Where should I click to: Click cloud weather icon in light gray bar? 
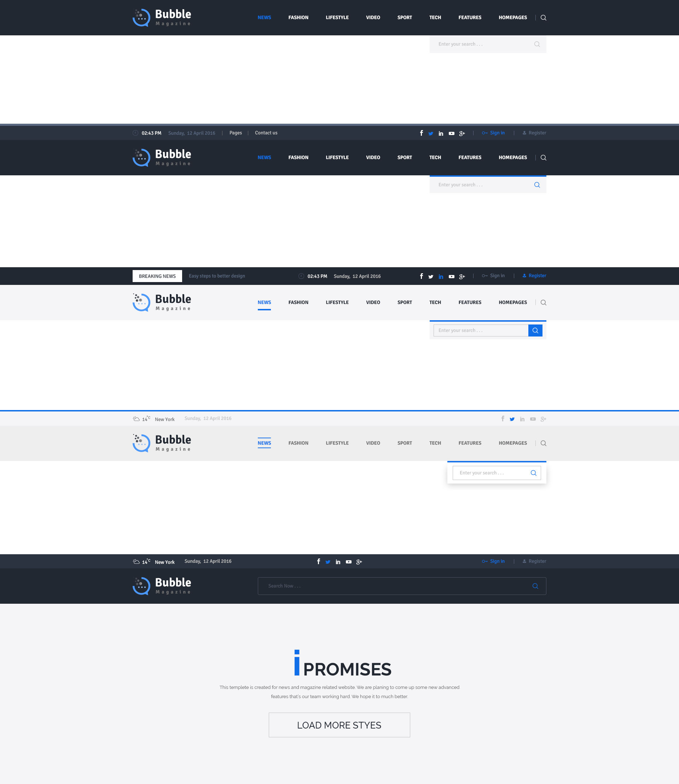pyautogui.click(x=137, y=419)
